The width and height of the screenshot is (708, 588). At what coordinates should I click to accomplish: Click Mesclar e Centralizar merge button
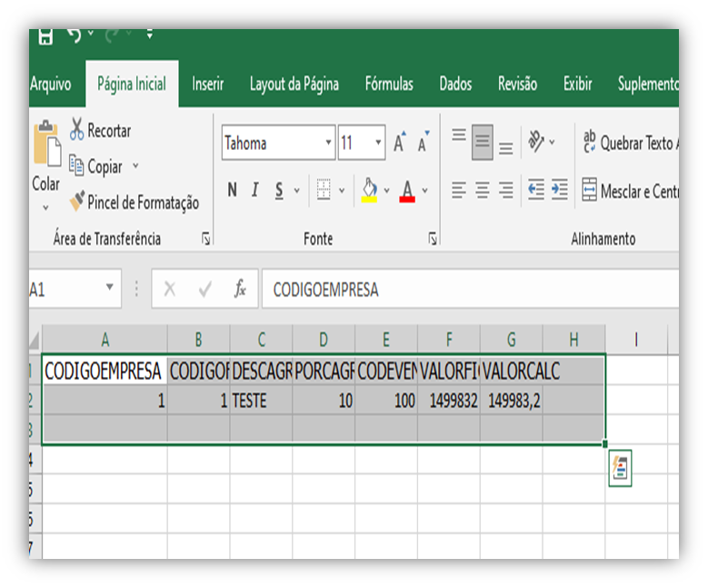(x=631, y=191)
